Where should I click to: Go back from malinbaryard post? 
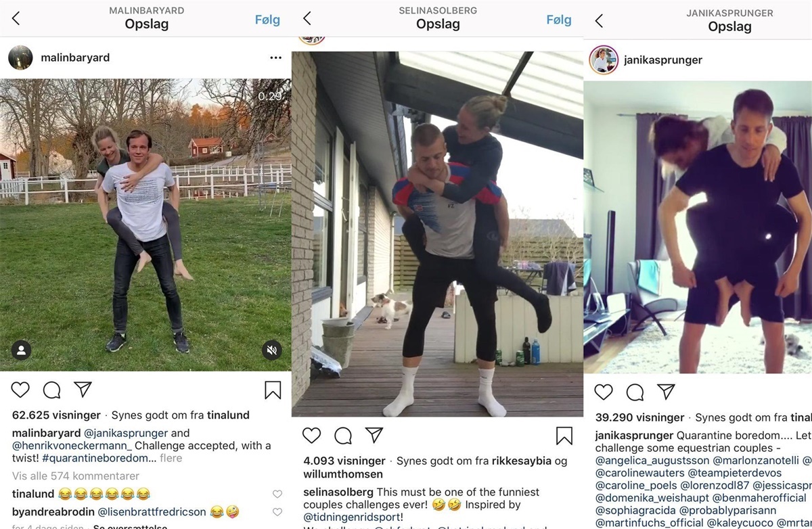[x=16, y=19]
